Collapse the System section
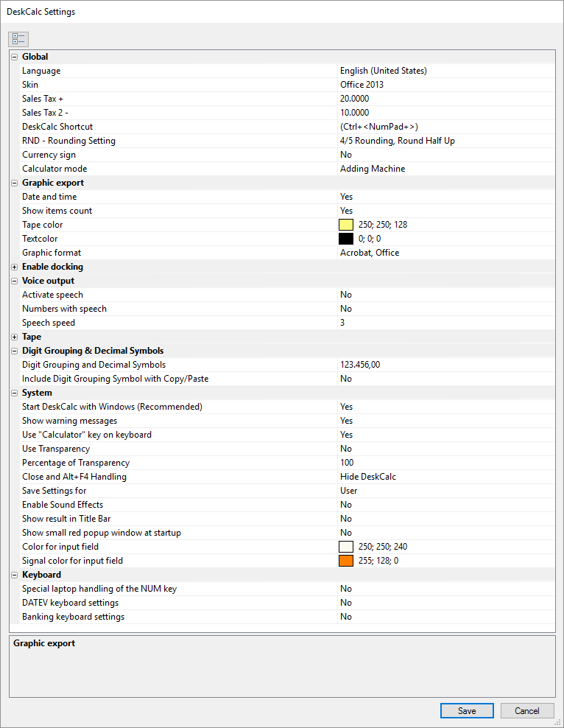Viewport: 564px width, 728px height. click(x=14, y=393)
